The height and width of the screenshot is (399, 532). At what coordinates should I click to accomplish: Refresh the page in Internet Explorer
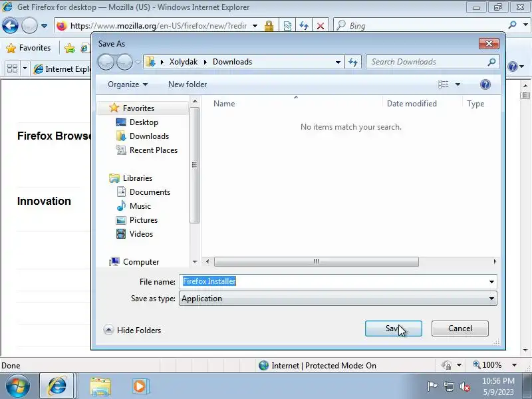[x=304, y=26]
